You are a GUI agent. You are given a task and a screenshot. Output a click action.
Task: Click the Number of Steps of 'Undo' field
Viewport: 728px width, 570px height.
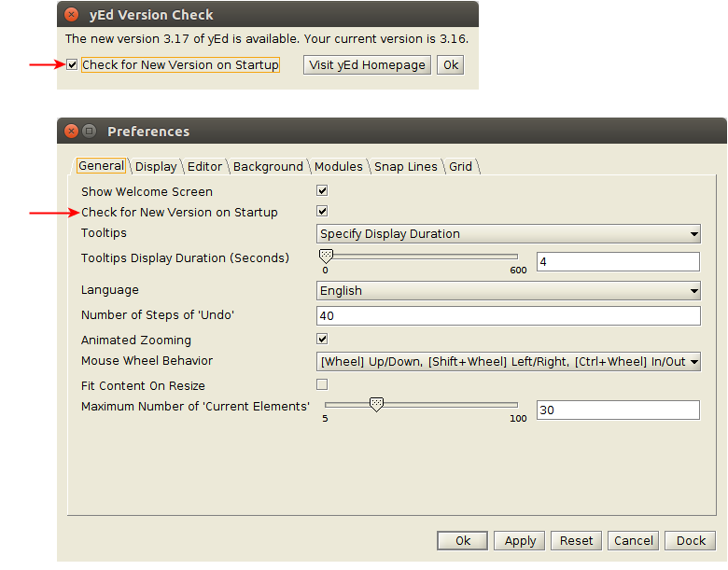(x=509, y=315)
